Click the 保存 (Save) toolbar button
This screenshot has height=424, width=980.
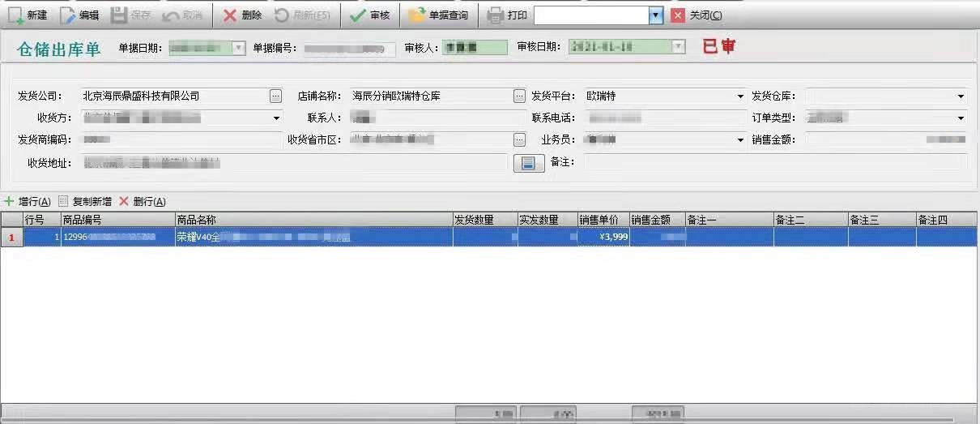tap(130, 15)
